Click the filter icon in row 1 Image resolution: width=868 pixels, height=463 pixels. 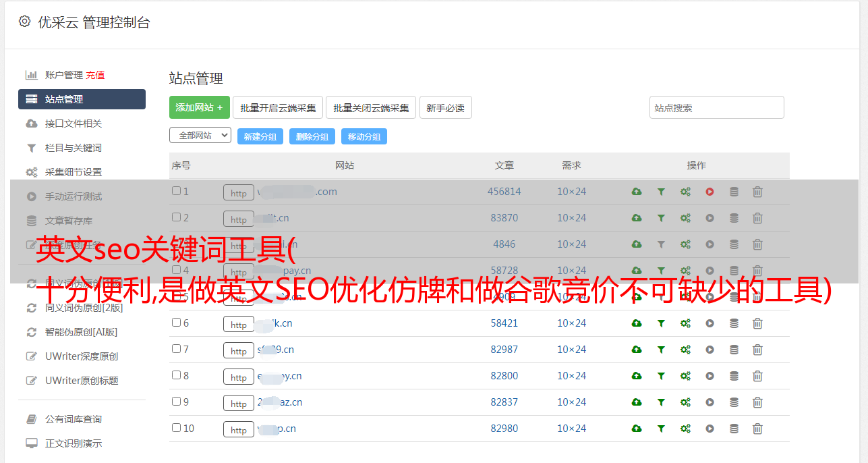[x=661, y=192]
